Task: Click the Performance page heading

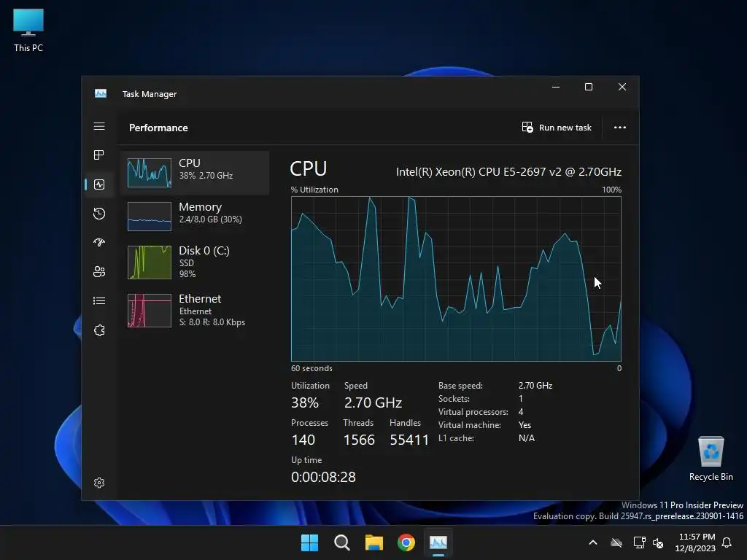Action: click(158, 128)
